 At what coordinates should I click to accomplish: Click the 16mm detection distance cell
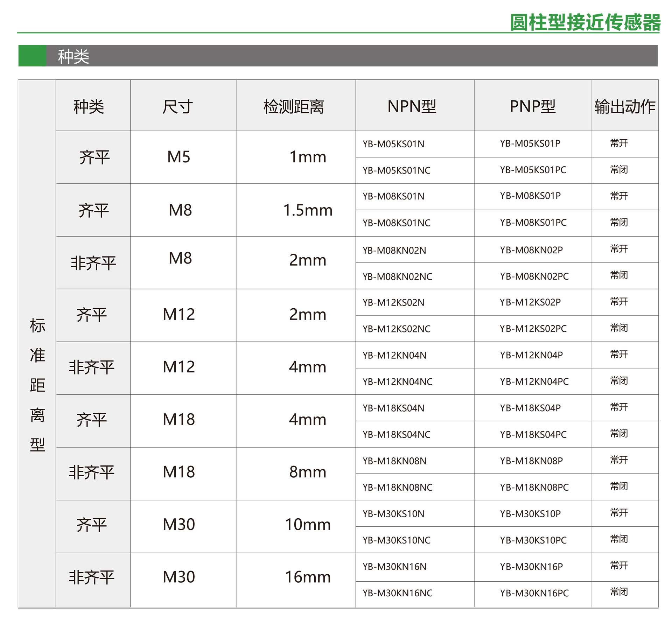tap(308, 577)
